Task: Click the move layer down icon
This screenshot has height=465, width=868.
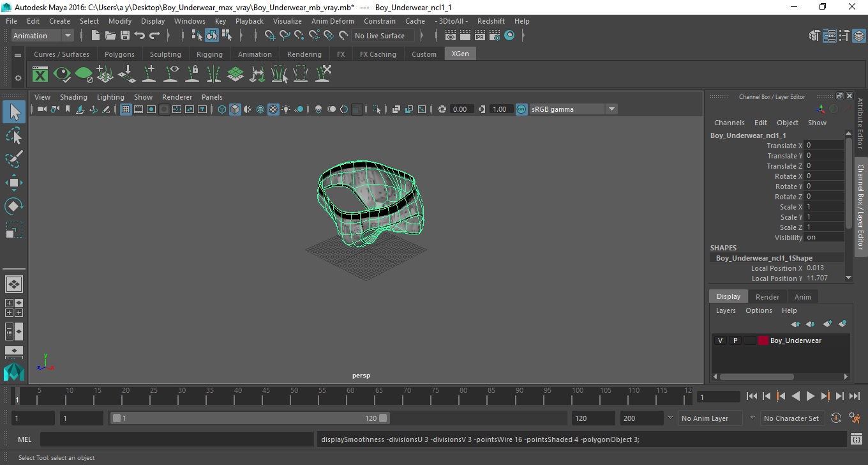Action: pyautogui.click(x=811, y=324)
